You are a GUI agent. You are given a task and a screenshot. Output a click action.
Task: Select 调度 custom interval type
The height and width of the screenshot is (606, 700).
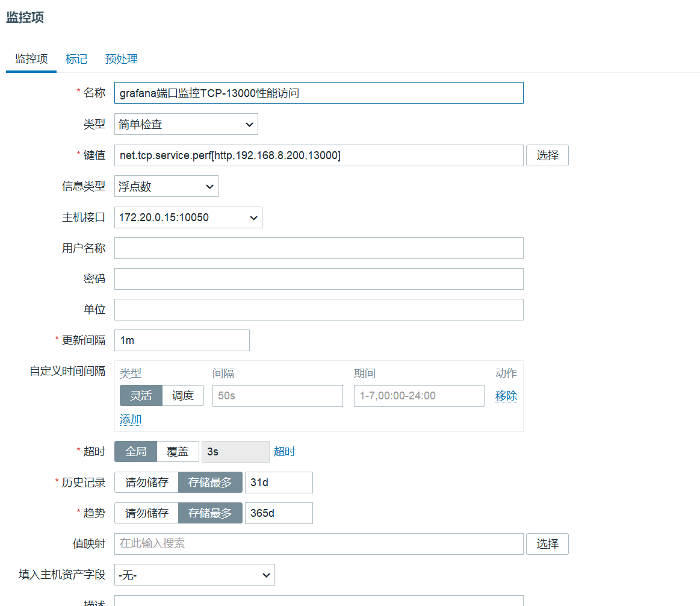tap(183, 396)
